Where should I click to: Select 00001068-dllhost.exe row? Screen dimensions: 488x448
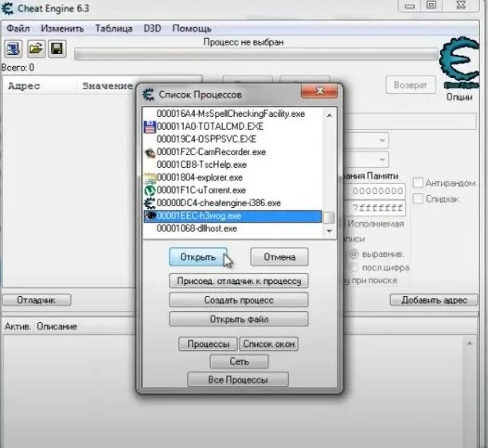[233, 228]
